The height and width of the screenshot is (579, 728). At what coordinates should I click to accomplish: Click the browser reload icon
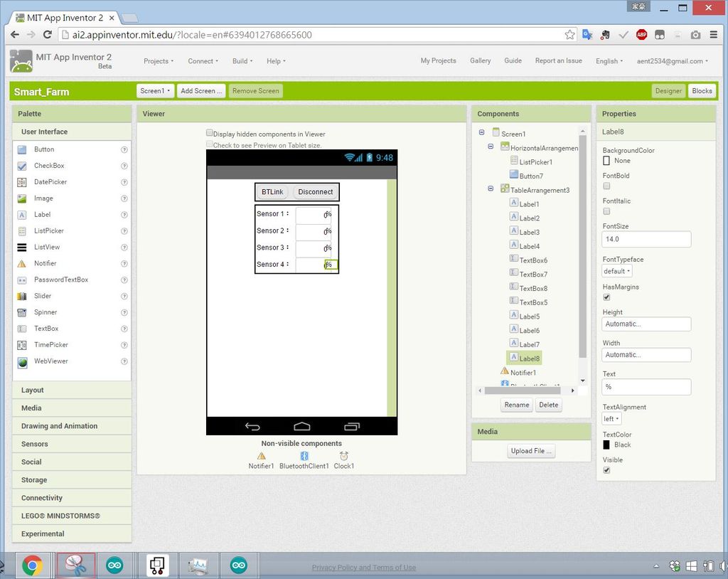48,34
